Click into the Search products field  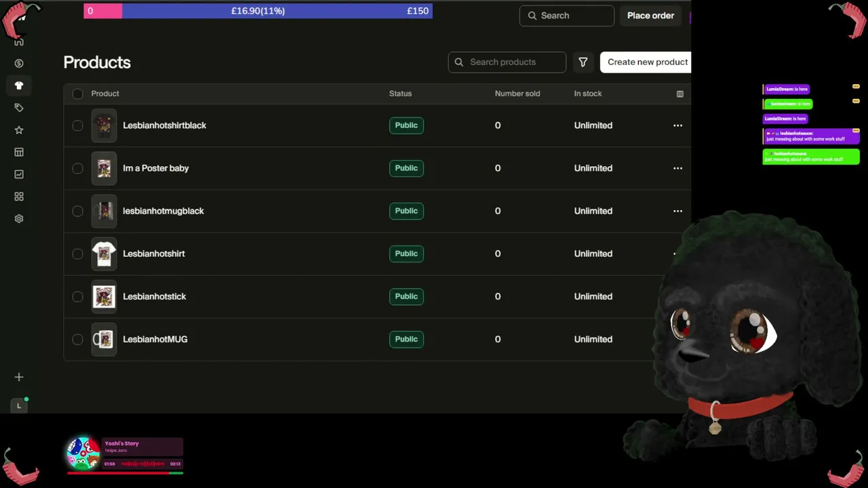(507, 62)
